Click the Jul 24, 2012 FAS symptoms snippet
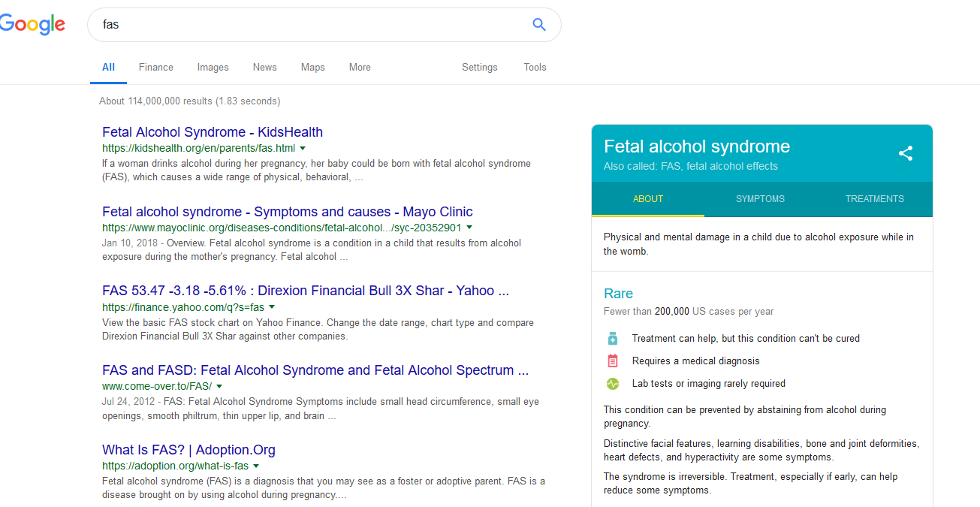 pos(321,409)
